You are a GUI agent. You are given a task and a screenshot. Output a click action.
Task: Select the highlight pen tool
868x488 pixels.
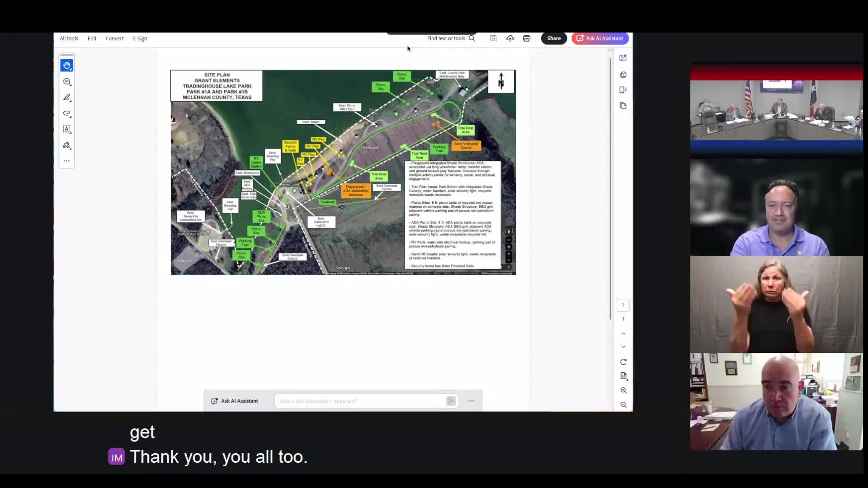click(x=67, y=98)
